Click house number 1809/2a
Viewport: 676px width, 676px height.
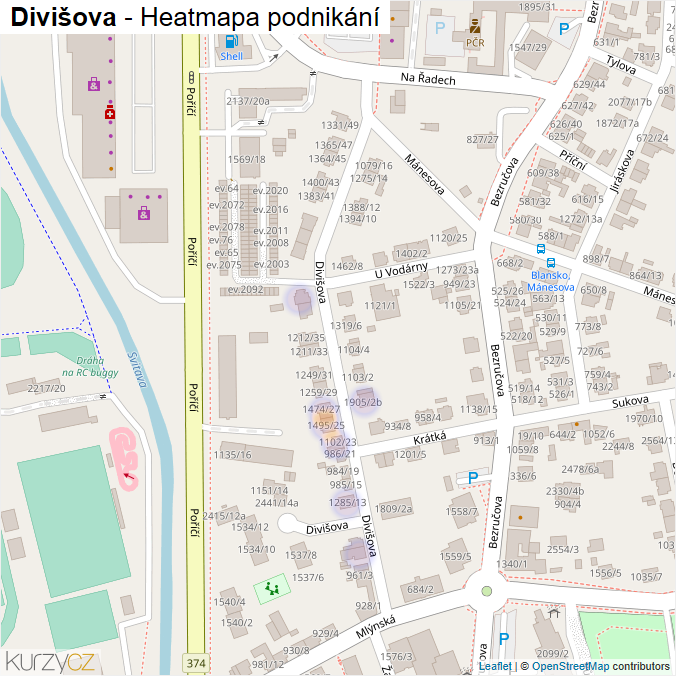click(393, 509)
